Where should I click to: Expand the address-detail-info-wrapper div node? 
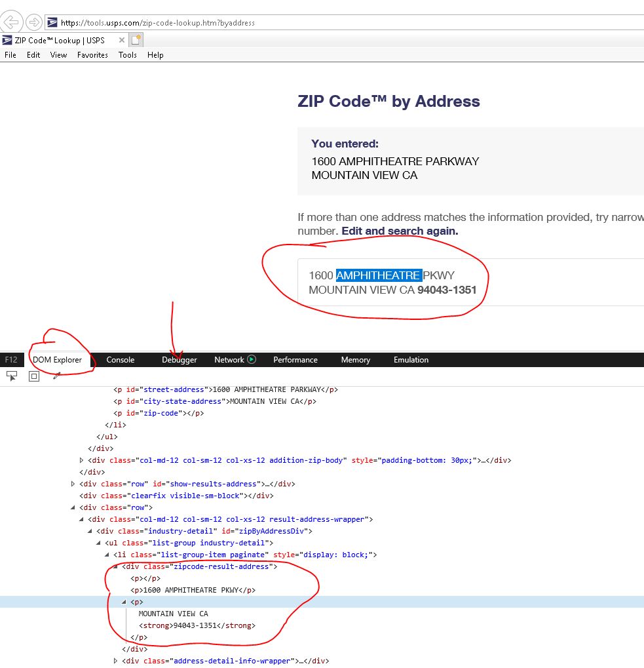[115, 661]
